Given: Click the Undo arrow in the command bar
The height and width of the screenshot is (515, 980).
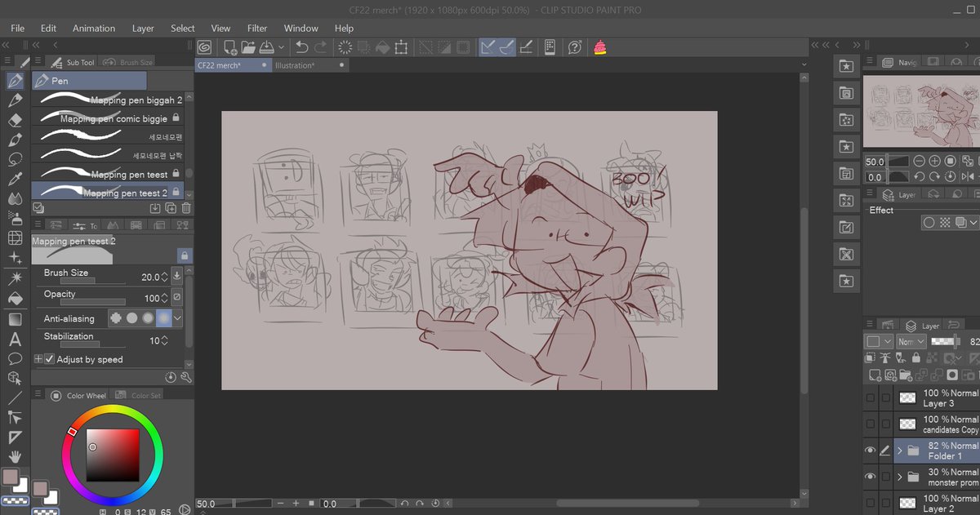Looking at the screenshot, I should point(302,47).
